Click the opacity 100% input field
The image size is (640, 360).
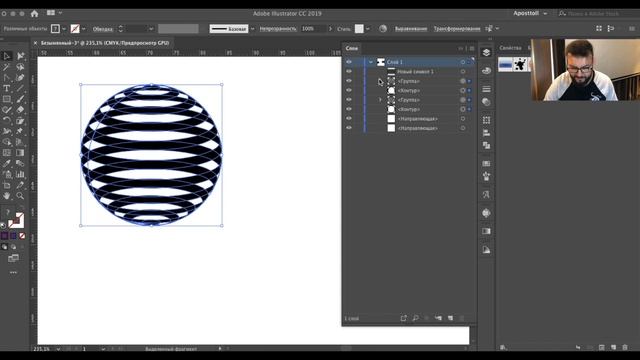pyautogui.click(x=313, y=29)
